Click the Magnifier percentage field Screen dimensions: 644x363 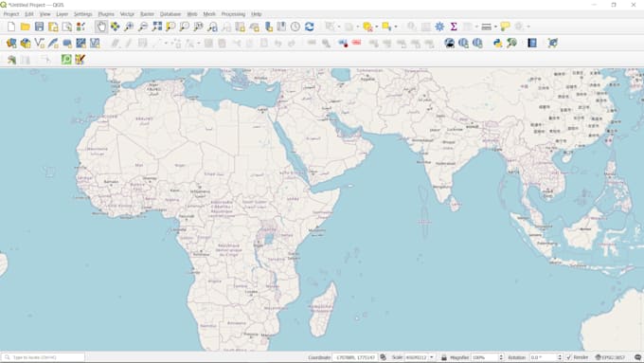(485, 357)
